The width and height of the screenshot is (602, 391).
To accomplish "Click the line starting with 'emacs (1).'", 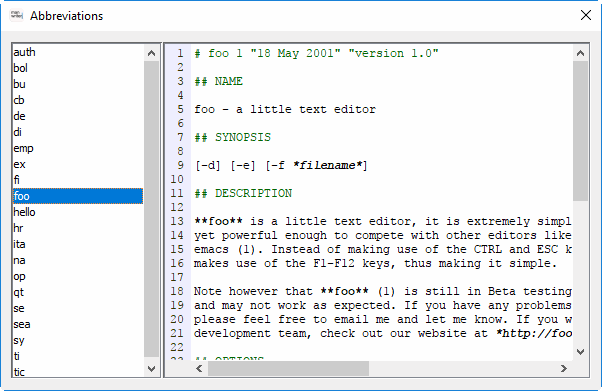I will [383, 249].
